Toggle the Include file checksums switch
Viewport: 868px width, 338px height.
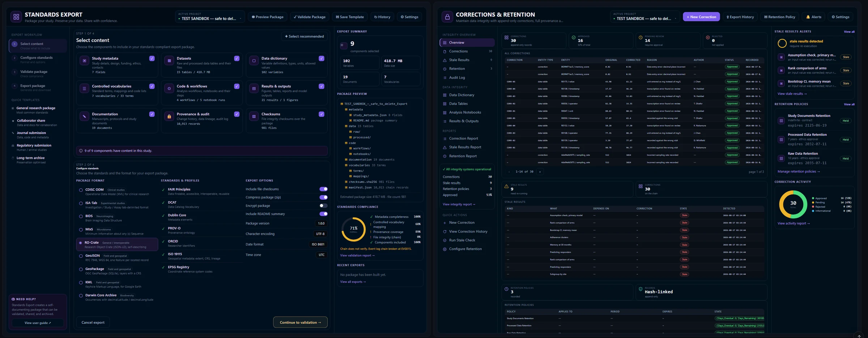tap(323, 189)
